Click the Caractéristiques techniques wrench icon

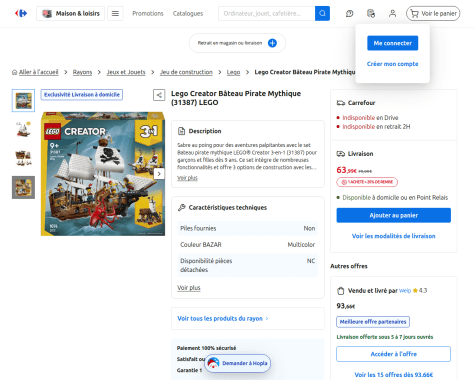[x=181, y=207]
